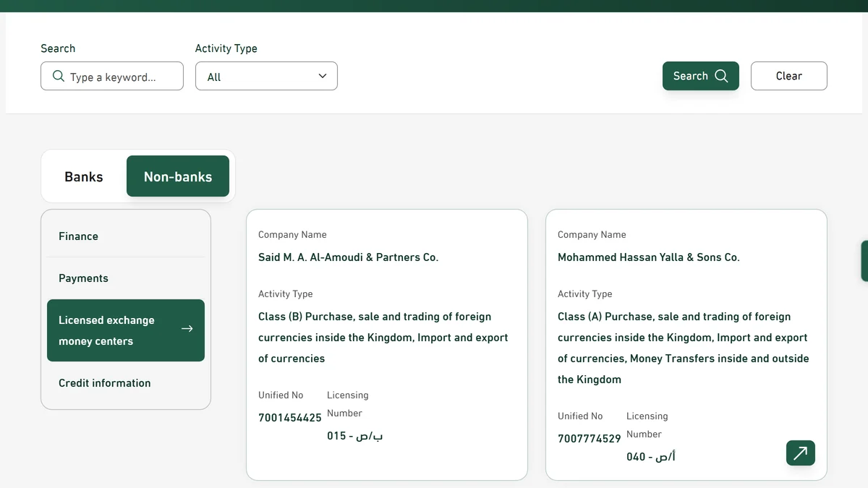Open the Credit information category
The height and width of the screenshot is (488, 868).
(126, 383)
